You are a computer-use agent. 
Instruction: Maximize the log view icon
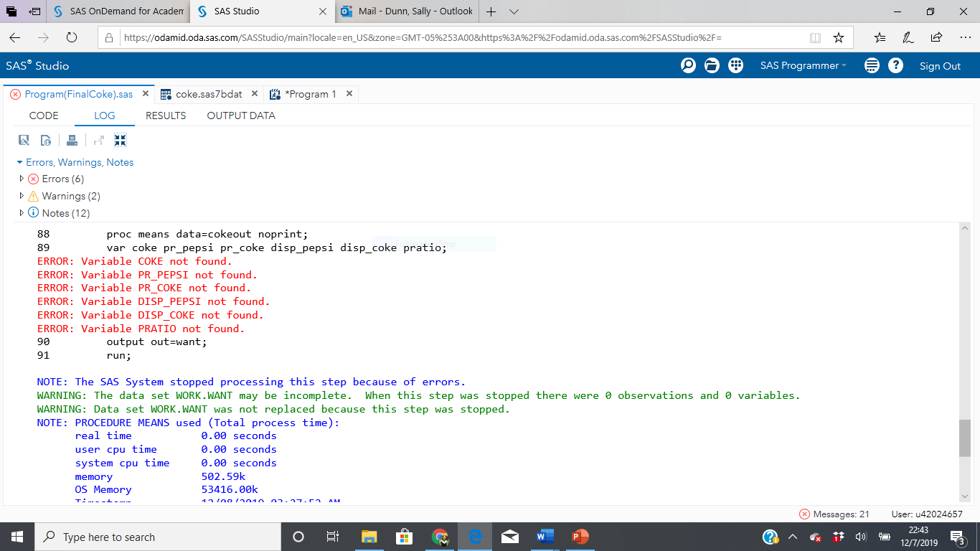point(120,141)
